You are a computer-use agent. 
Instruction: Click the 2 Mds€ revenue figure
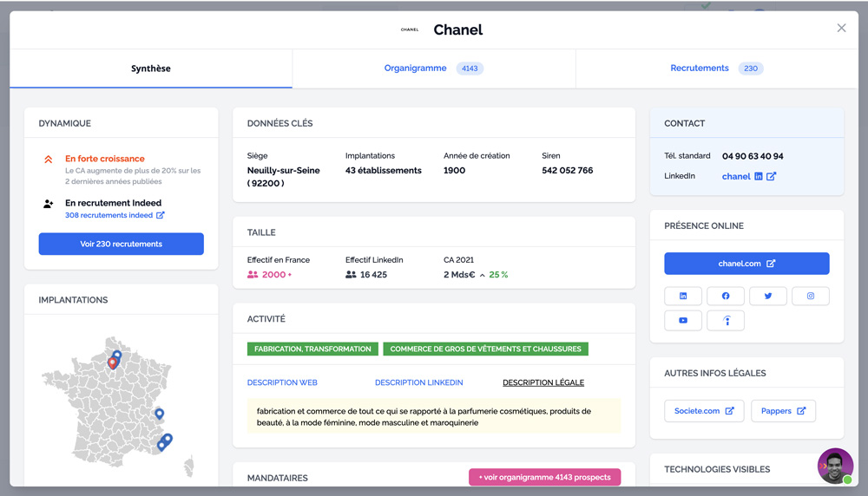click(459, 275)
